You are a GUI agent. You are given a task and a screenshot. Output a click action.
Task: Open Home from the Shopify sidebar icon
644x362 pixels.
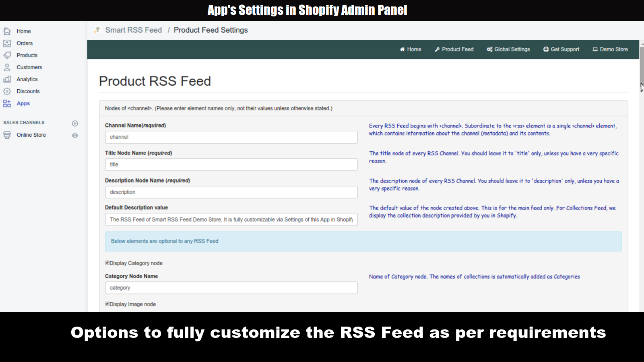pyautogui.click(x=7, y=31)
